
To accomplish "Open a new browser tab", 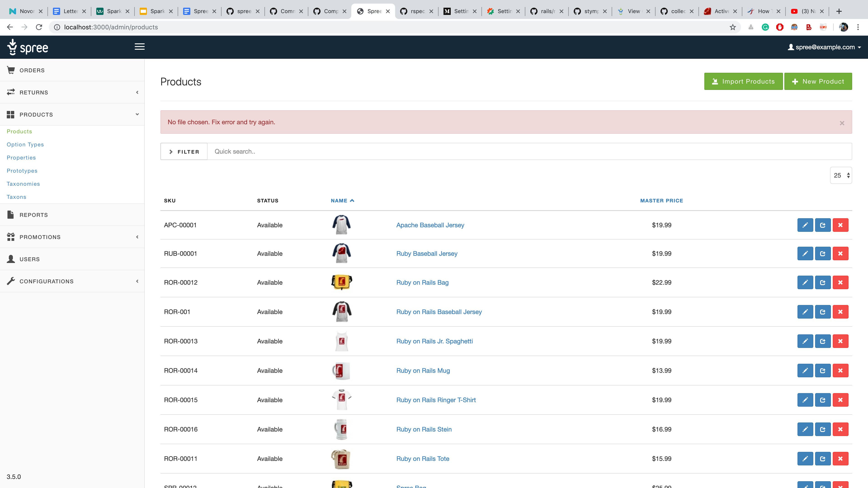I will 839,11.
